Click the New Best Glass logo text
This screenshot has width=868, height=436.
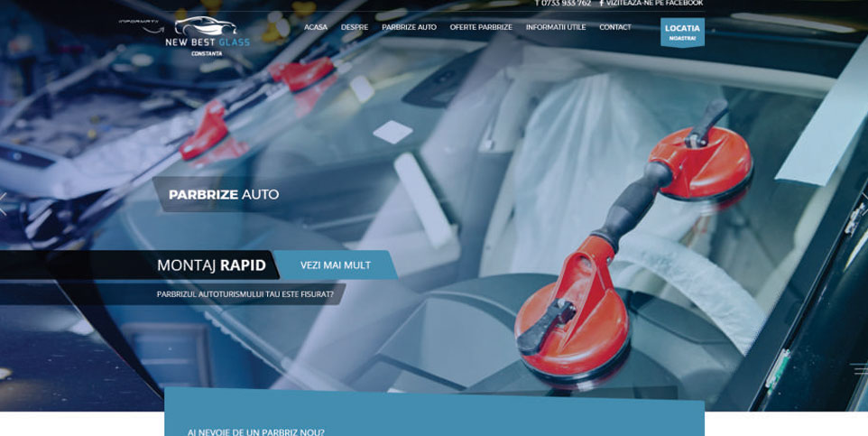[x=207, y=42]
